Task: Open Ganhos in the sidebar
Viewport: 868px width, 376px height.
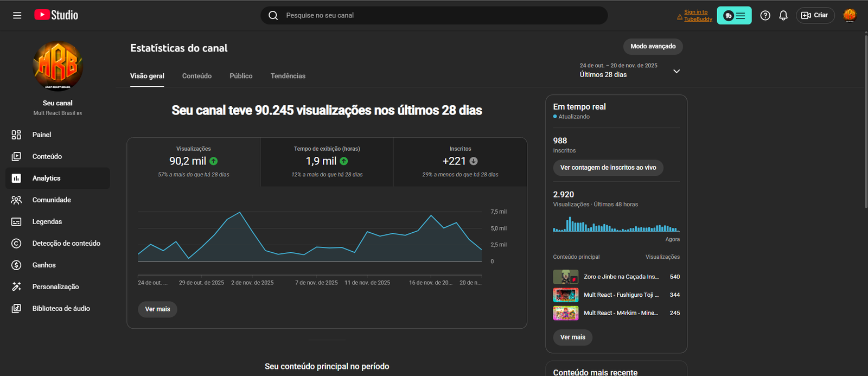Action: (x=44, y=265)
